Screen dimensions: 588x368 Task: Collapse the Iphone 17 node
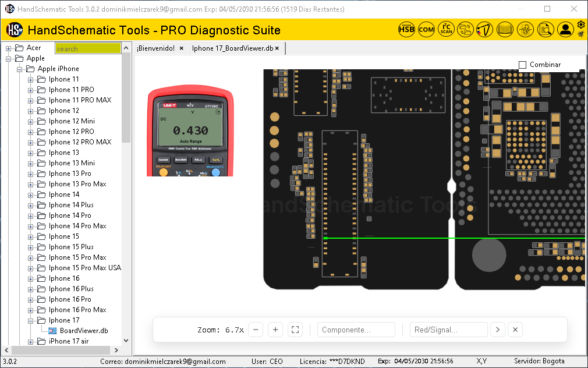(x=31, y=321)
